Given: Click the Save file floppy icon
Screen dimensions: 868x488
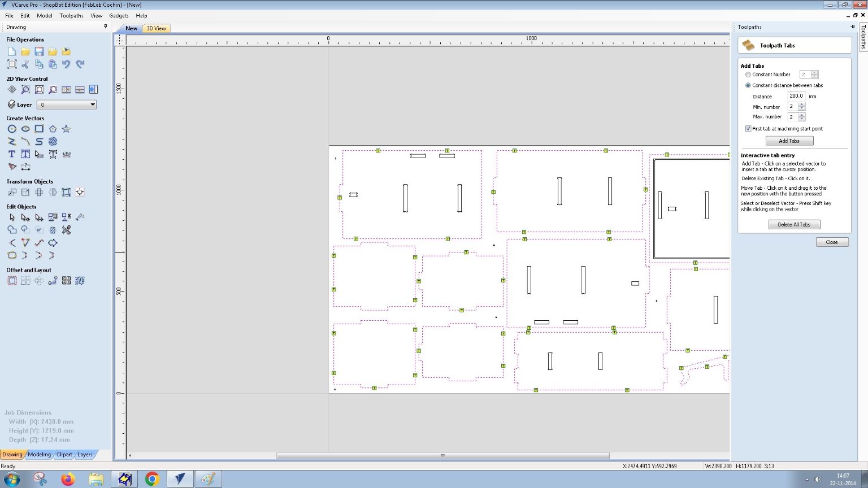Looking at the screenshot, I should (x=39, y=51).
